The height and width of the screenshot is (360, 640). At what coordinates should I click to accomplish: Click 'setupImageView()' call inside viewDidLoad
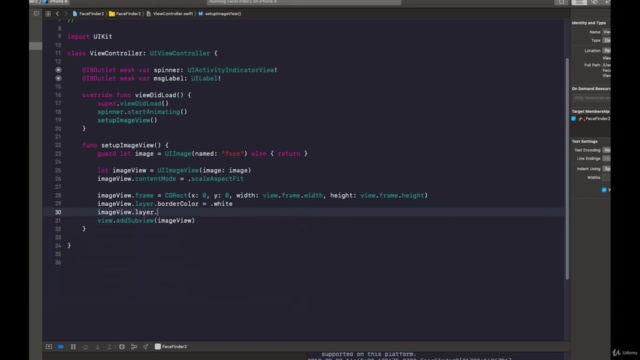click(127, 120)
